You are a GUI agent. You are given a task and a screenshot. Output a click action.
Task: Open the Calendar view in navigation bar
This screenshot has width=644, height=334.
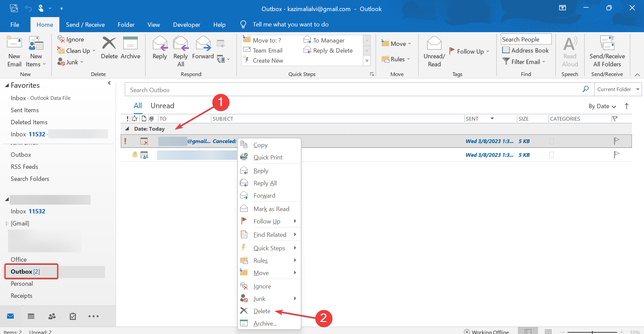click(x=31, y=316)
